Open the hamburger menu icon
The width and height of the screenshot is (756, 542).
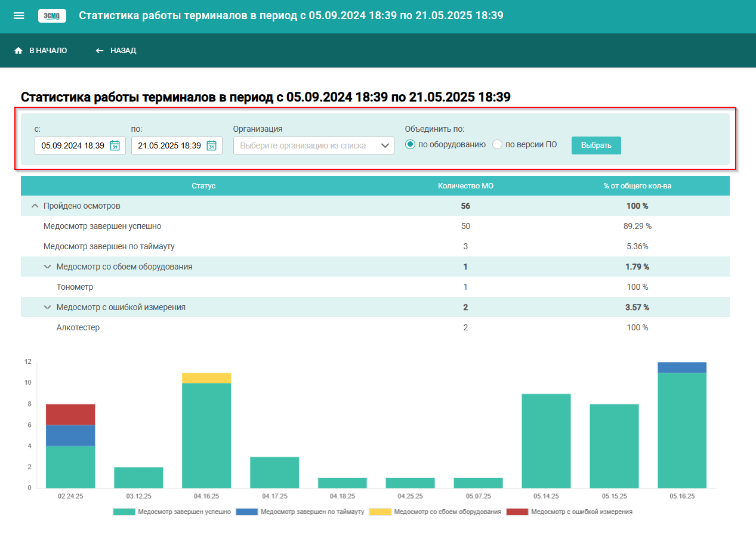(x=19, y=16)
